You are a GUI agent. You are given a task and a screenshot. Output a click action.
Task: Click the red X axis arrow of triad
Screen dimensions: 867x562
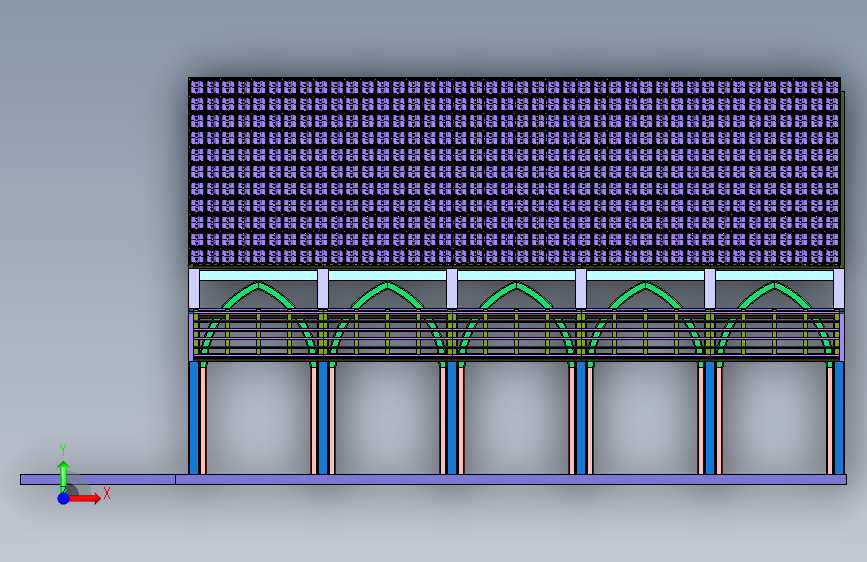click(83, 498)
